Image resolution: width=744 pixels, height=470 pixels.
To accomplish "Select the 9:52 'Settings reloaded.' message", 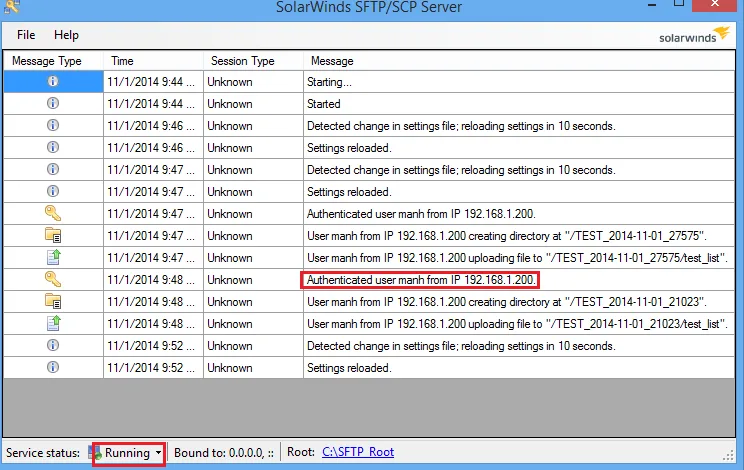I will tap(349, 368).
